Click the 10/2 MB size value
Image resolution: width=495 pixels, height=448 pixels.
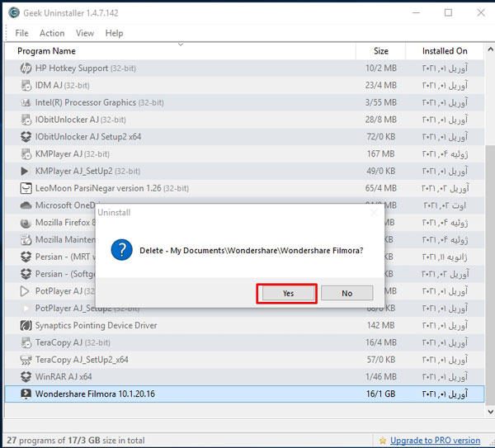[380, 68]
